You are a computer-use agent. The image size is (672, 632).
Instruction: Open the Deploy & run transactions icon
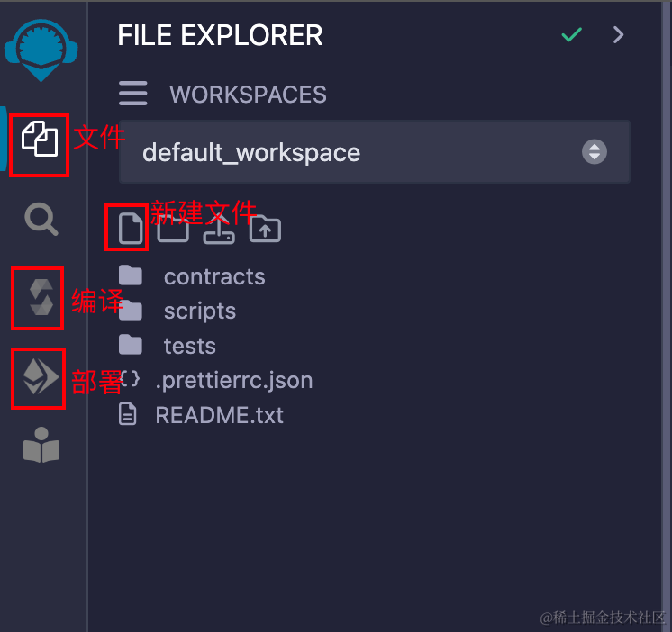pyautogui.click(x=41, y=376)
